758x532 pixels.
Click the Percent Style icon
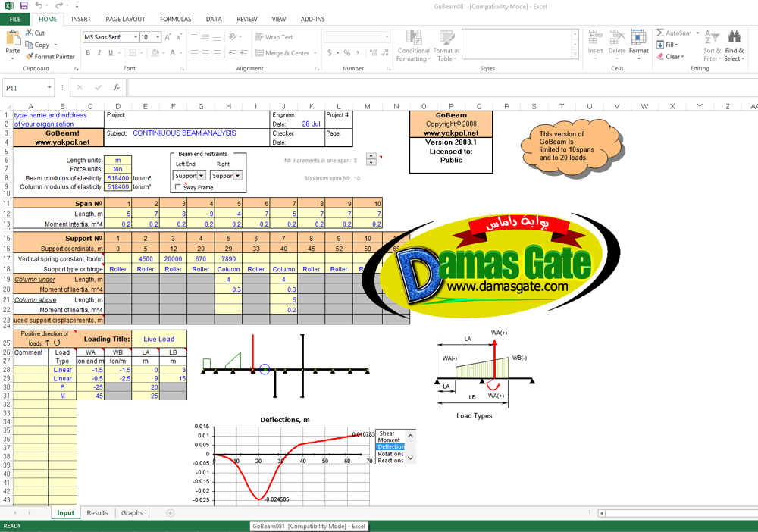click(346, 52)
